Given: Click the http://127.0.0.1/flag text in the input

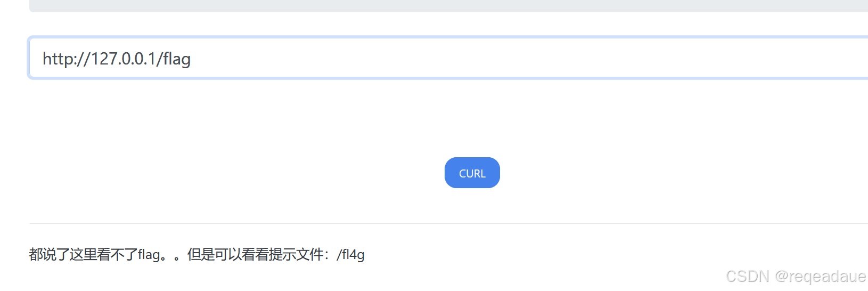Looking at the screenshot, I should click(117, 59).
